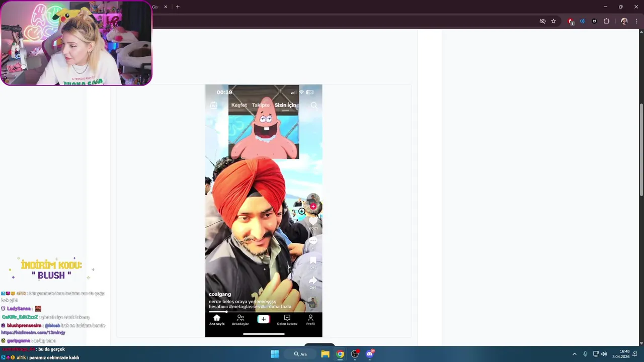This screenshot has width=644, height=362.
Task: Click the page vertical scrollbar thumb
Action: pos(641,150)
